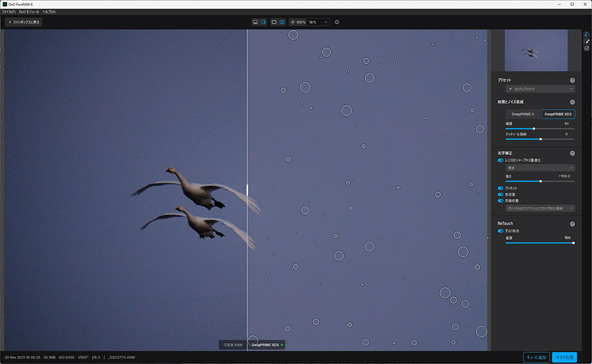The height and width of the screenshot is (364, 592).
Task: Select the retouch brush icon on right edge
Action: 587,41
